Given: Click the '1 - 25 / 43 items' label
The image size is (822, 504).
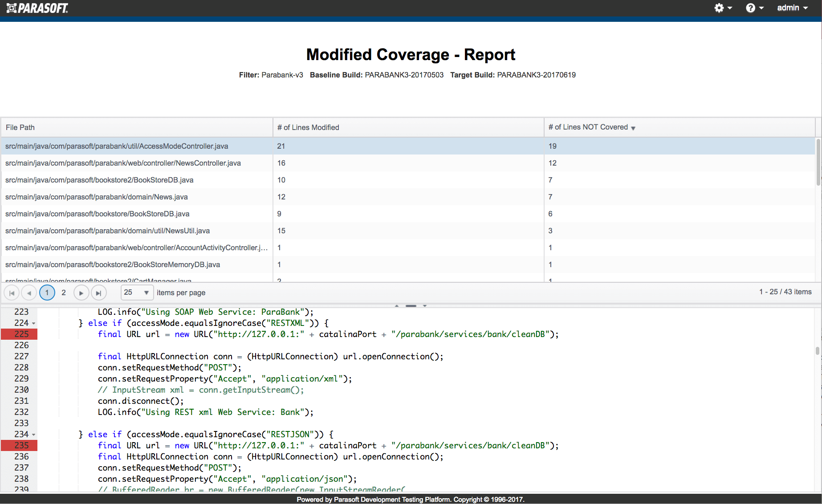Looking at the screenshot, I should tap(785, 292).
